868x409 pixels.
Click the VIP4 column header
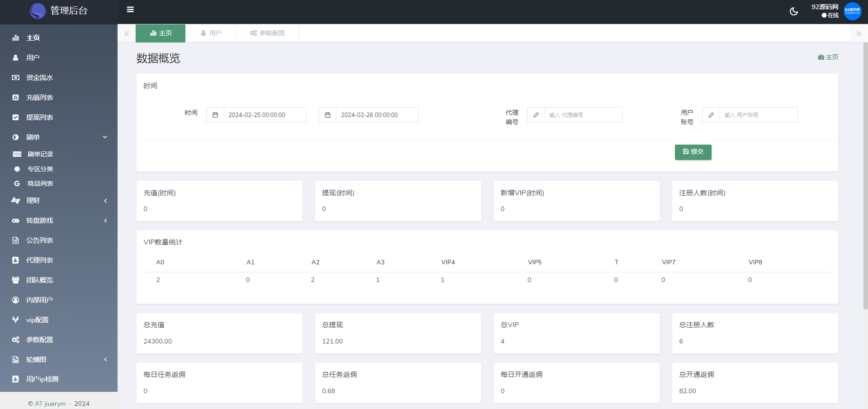[448, 262]
